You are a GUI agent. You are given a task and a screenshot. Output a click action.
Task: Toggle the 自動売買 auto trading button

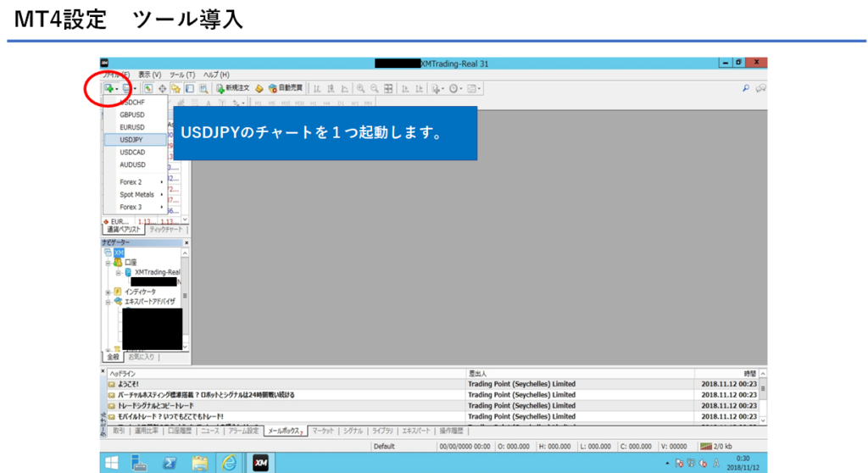click(x=286, y=88)
